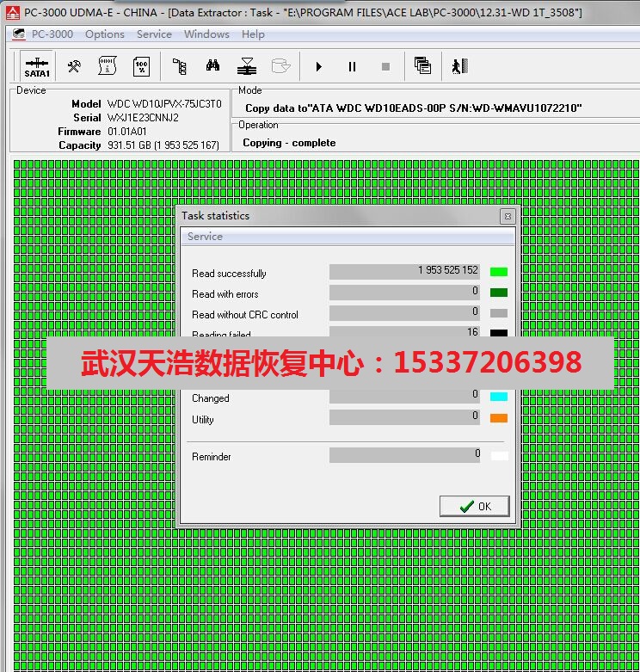Open the Windows menu
This screenshot has height=672, width=640.
click(x=206, y=34)
